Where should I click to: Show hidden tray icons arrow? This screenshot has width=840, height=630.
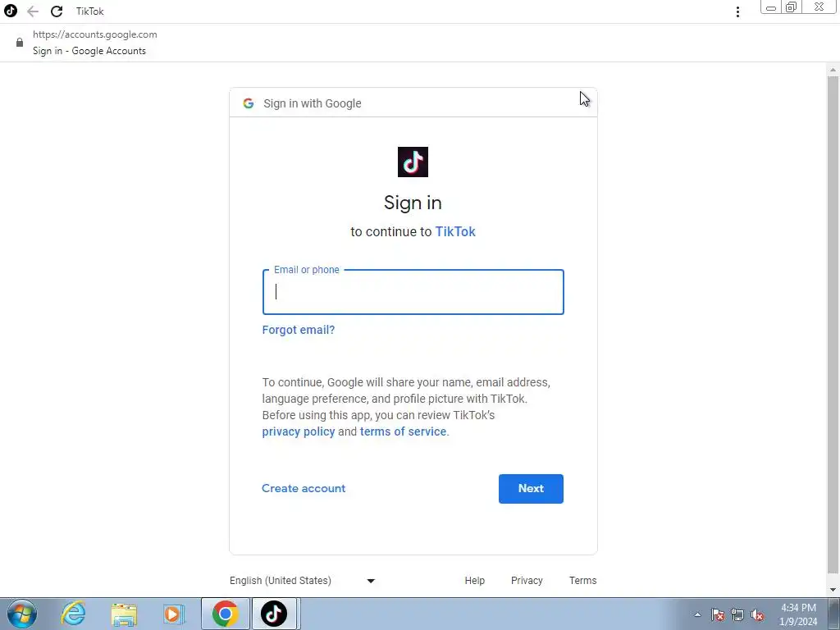coord(697,614)
